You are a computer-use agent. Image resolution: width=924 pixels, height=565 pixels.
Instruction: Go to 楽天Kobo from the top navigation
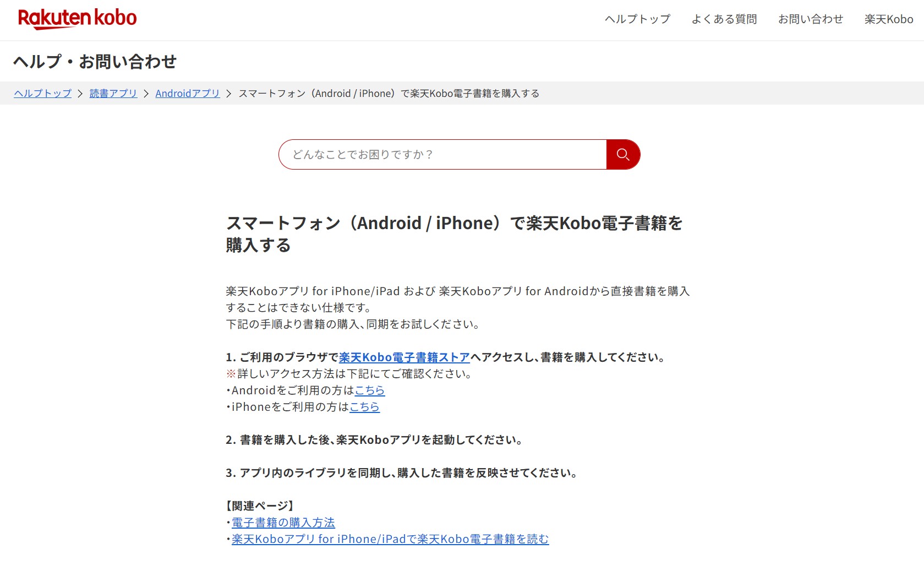click(x=888, y=19)
